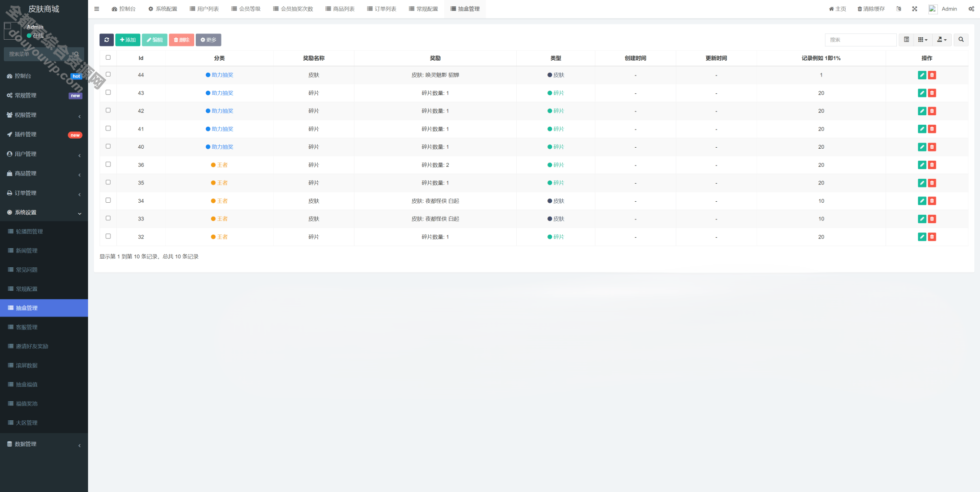Edit row 44 with the green pencil icon
This screenshot has width=980, height=492.
(922, 75)
